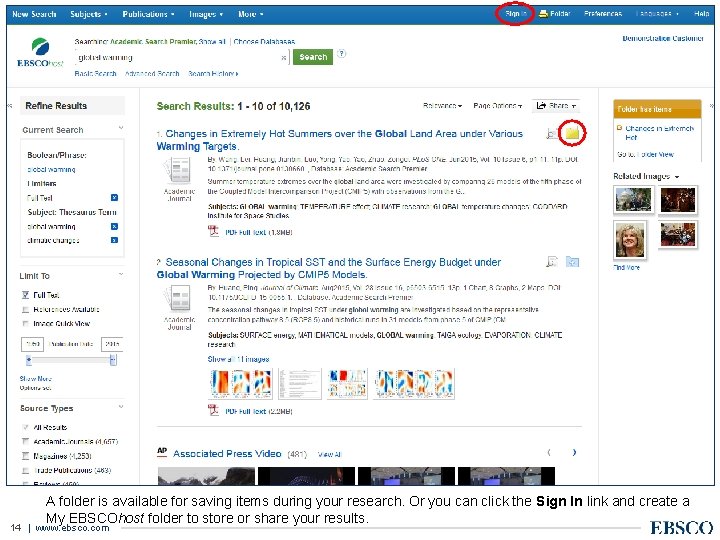
Task: Click View All for Associated Press Video
Action: point(330,454)
